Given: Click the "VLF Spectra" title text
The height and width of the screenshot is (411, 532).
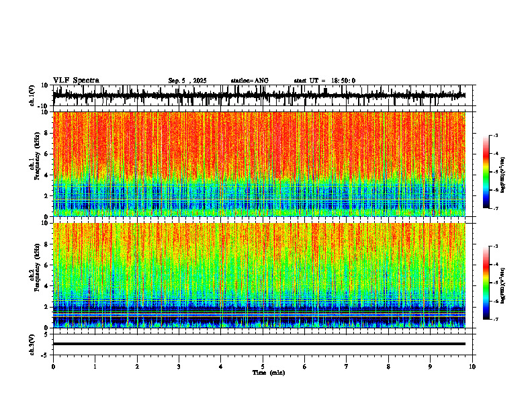Looking at the screenshot, I should tap(76, 81).
